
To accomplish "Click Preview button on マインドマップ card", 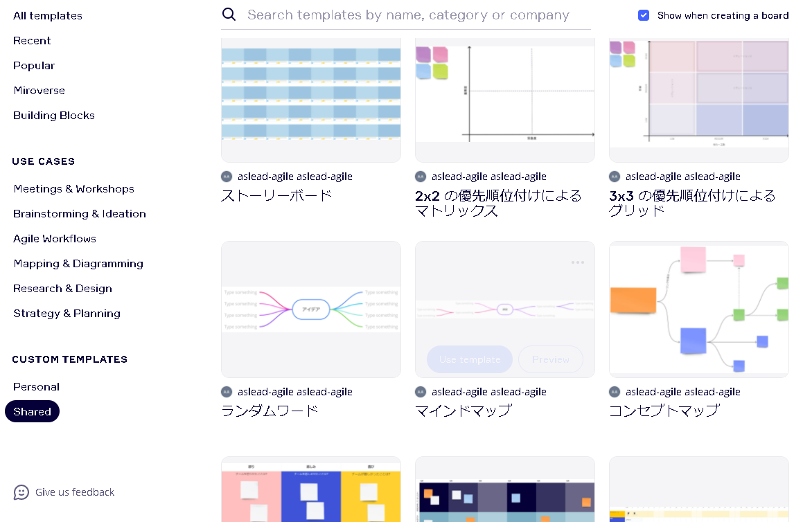I will pos(551,359).
